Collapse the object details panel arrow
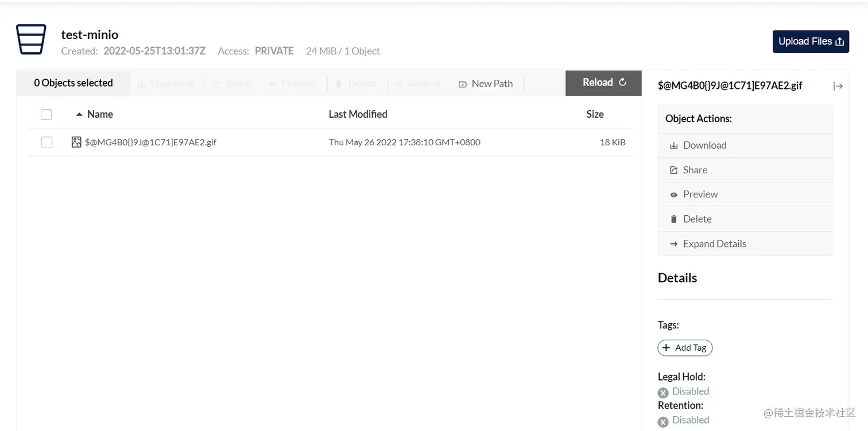Viewport: 868px width, 431px height. coord(838,86)
